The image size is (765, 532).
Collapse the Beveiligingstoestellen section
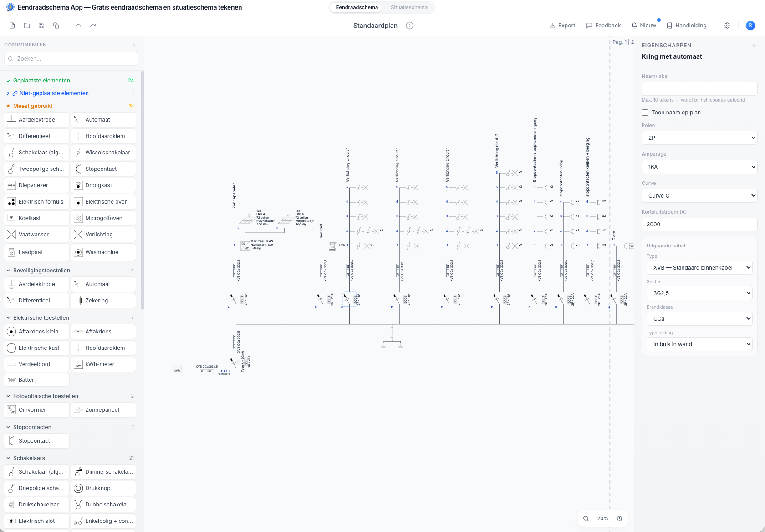click(70, 271)
